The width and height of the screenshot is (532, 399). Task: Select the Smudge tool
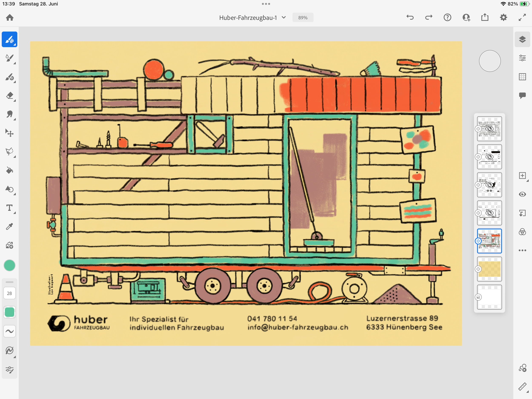point(9,114)
